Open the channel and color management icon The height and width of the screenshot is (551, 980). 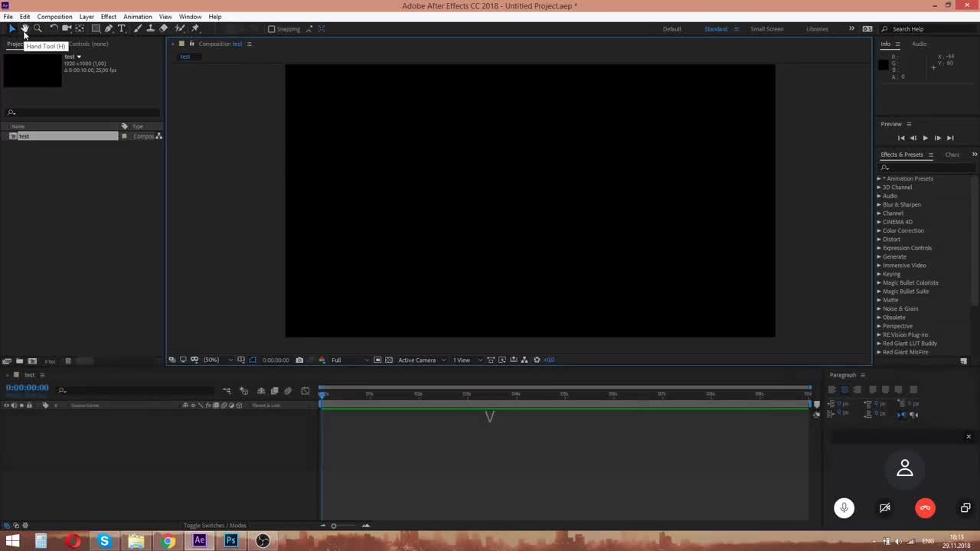click(x=322, y=360)
